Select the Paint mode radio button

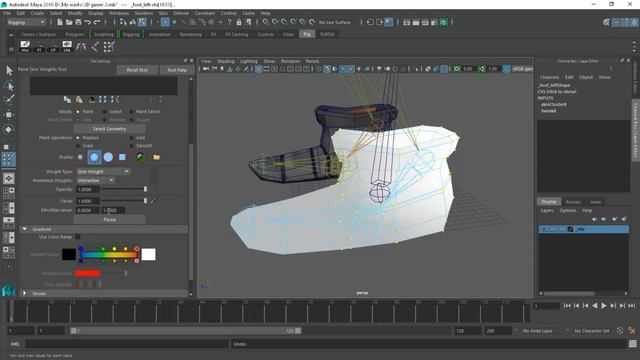tap(78, 111)
